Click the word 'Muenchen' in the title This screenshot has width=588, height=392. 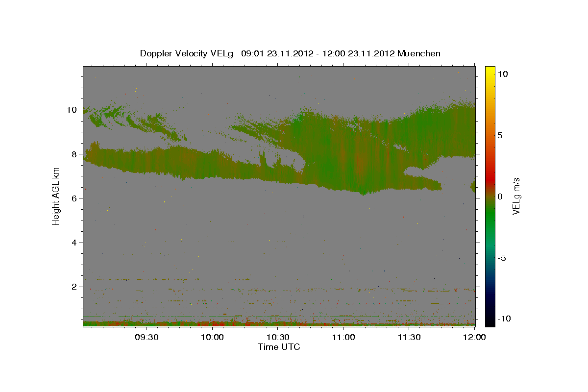[x=419, y=53]
